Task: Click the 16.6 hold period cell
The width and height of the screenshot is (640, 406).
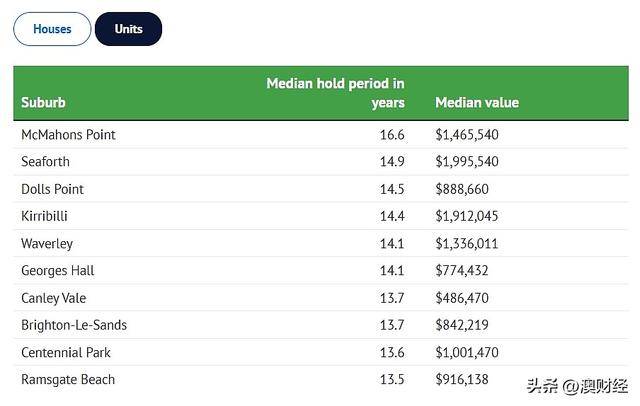Action: tap(392, 135)
